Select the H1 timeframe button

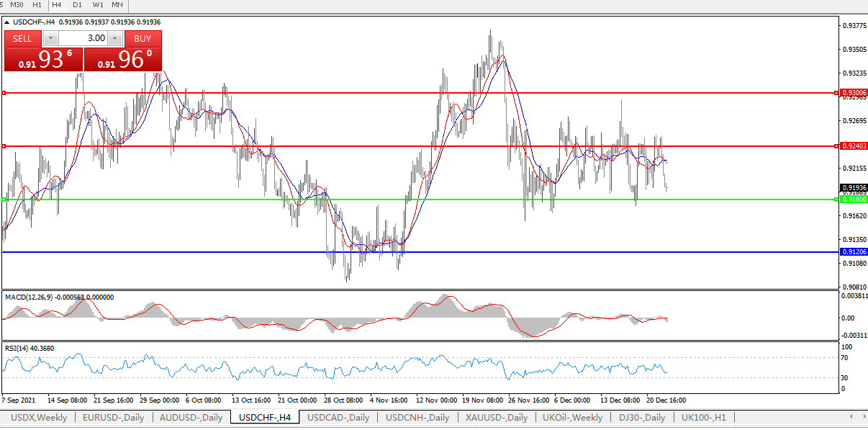[37, 5]
